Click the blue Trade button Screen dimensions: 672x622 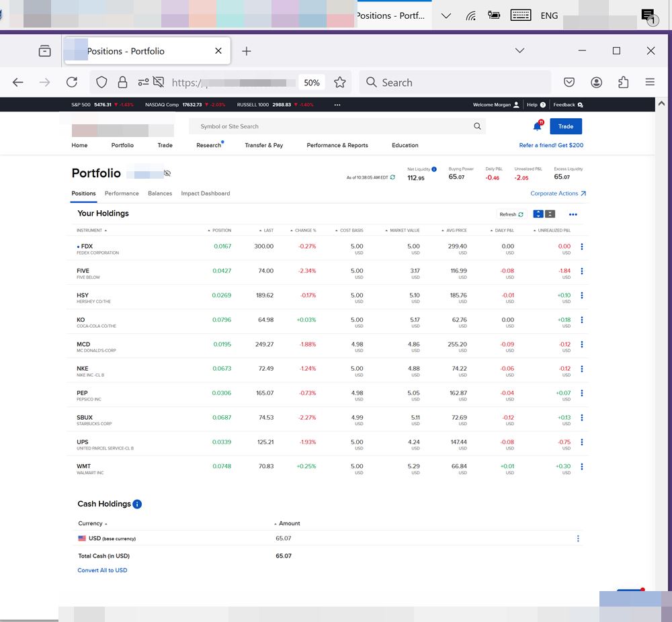(x=566, y=126)
